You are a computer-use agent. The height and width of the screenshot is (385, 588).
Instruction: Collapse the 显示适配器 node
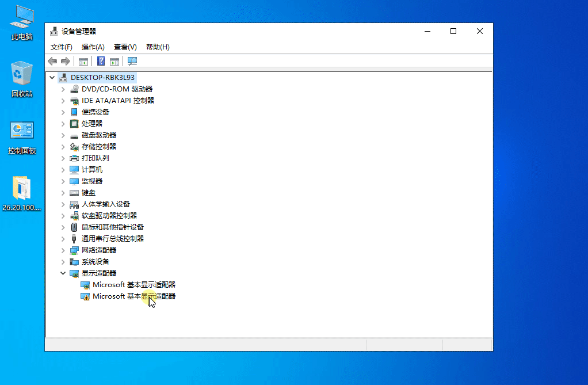63,273
